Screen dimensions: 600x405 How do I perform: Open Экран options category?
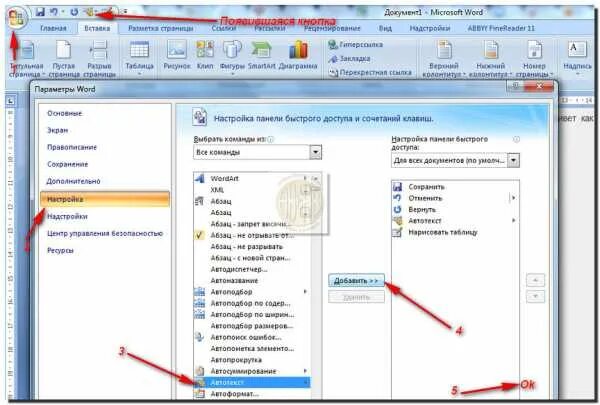click(x=104, y=131)
